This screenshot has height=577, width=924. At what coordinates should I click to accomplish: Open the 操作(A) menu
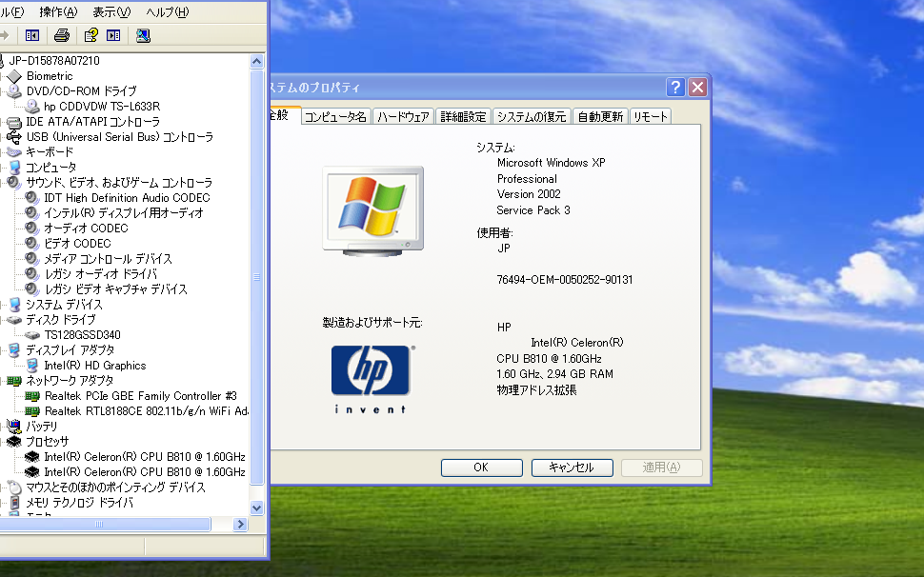(58, 11)
